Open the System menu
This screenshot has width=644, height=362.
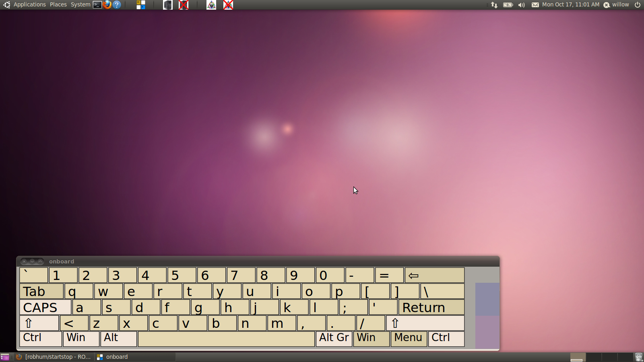tap(80, 5)
